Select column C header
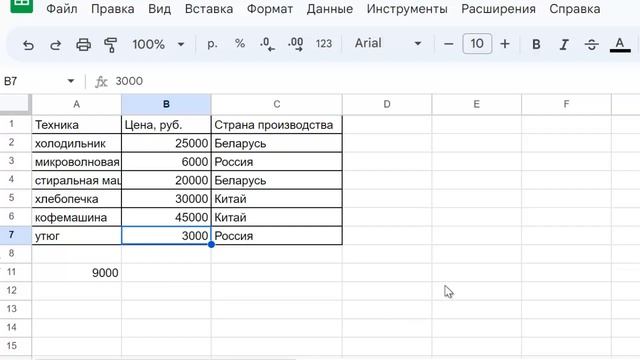The image size is (640, 360). [x=277, y=104]
